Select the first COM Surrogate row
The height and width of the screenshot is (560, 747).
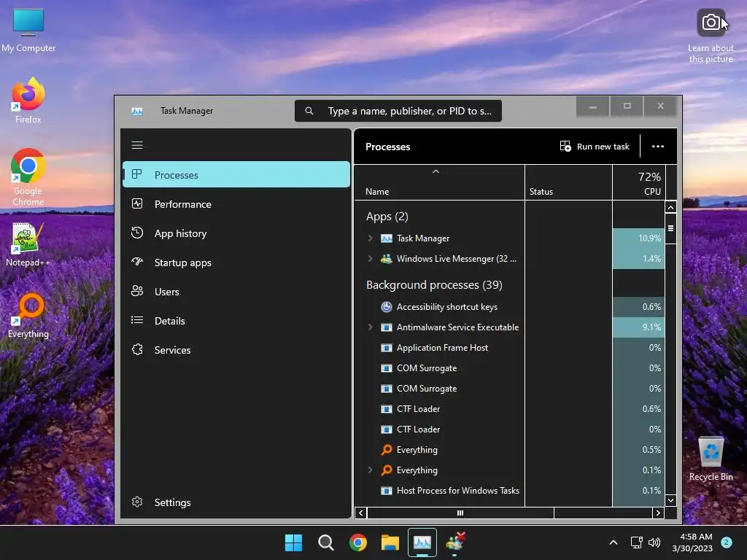(x=509, y=368)
